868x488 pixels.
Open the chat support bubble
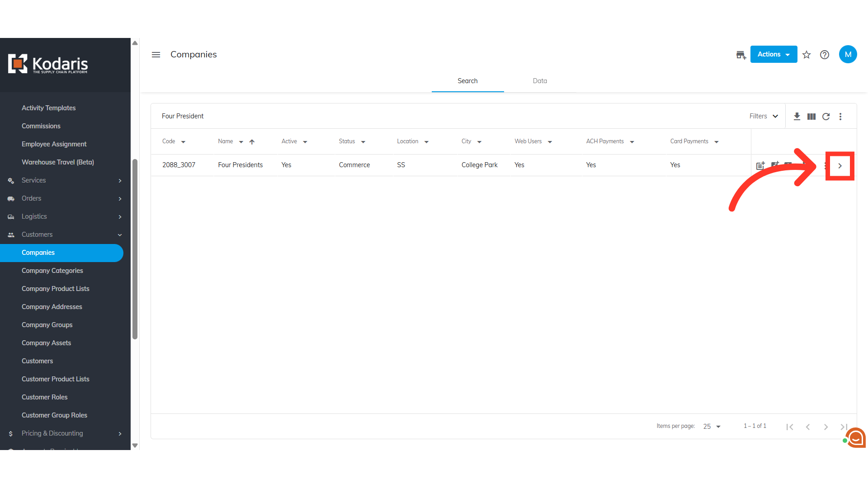855,437
